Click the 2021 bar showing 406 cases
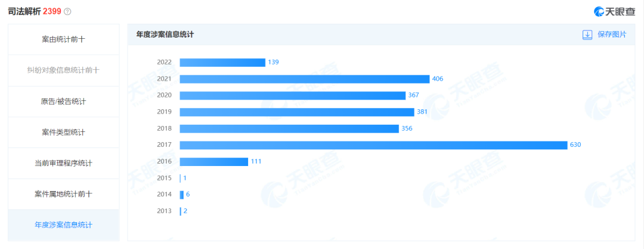This screenshot has width=644, height=249. point(305,79)
